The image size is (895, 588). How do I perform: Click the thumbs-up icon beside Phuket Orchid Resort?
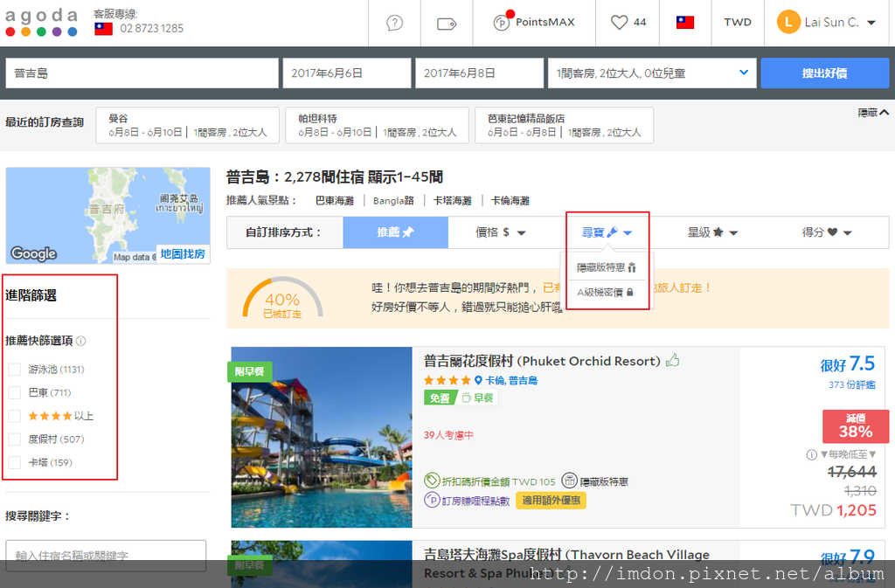tap(673, 361)
